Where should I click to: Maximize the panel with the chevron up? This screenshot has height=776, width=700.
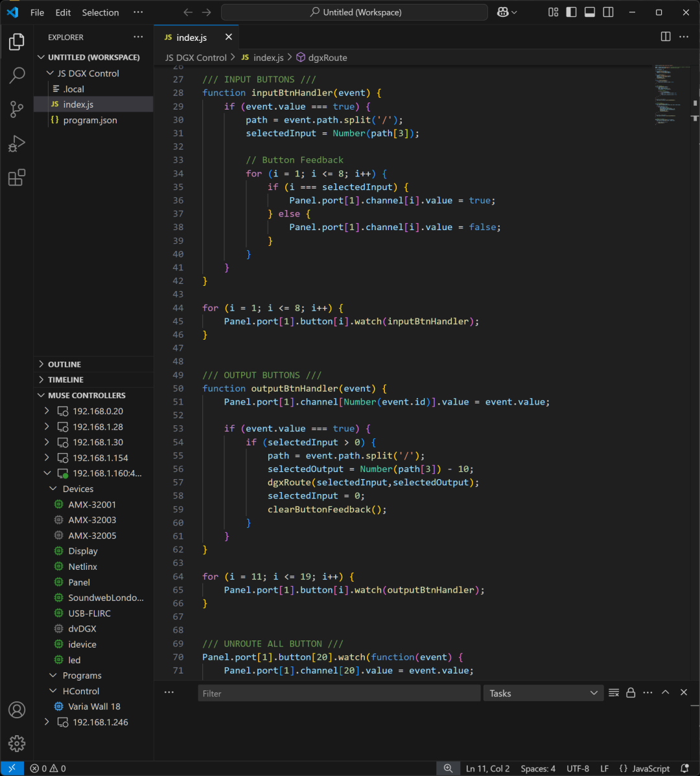666,693
